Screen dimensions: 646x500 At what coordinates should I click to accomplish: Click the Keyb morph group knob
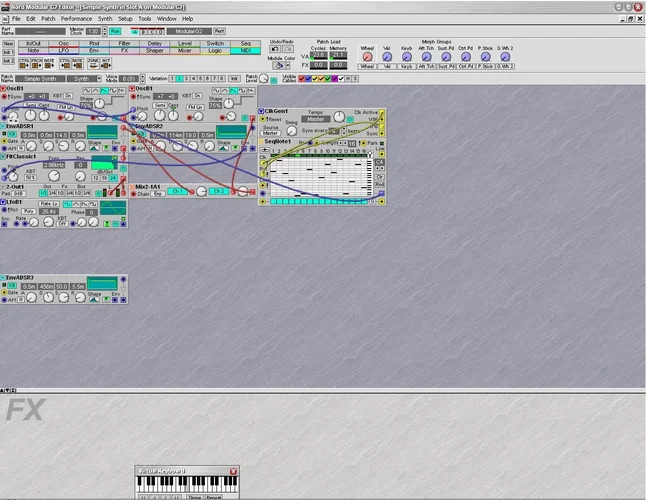407,57
